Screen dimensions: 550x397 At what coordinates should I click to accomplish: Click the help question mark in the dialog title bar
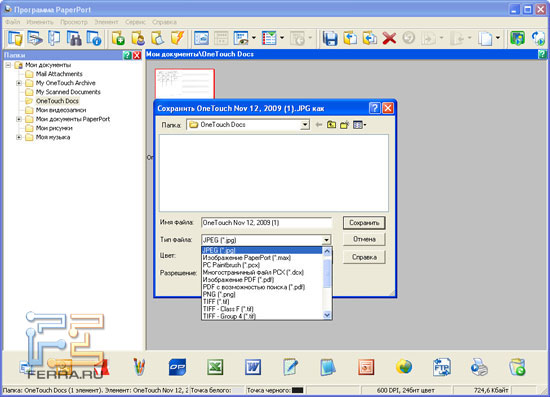tap(374, 108)
